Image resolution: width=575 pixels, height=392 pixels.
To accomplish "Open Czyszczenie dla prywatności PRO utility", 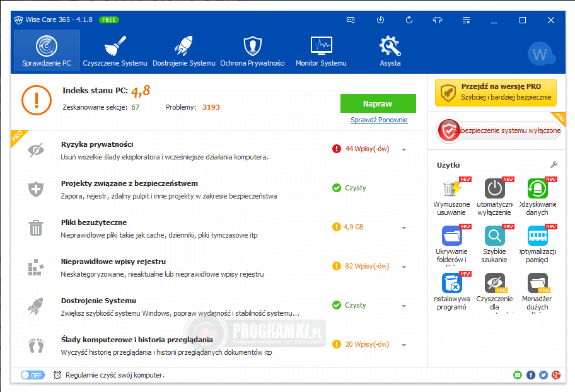I will point(494,292).
